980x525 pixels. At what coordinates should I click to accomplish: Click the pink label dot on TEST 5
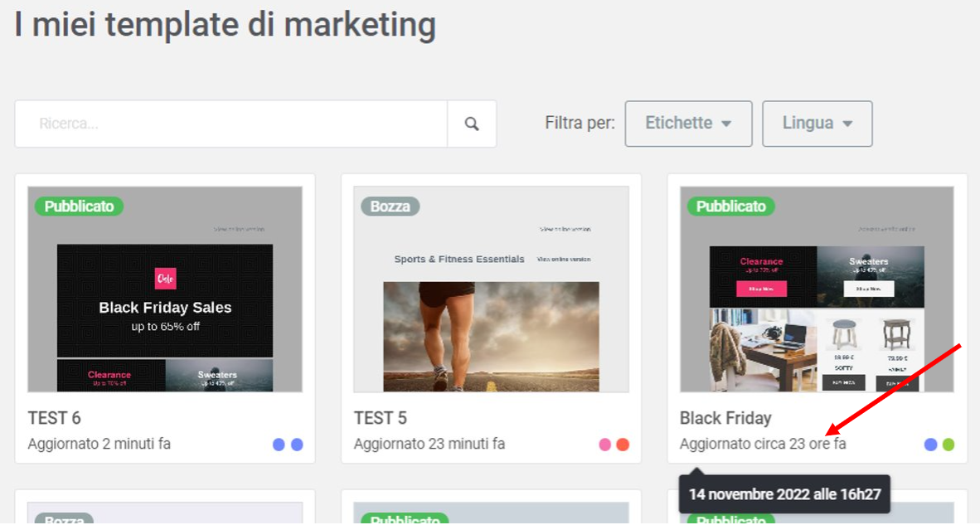[x=604, y=445]
